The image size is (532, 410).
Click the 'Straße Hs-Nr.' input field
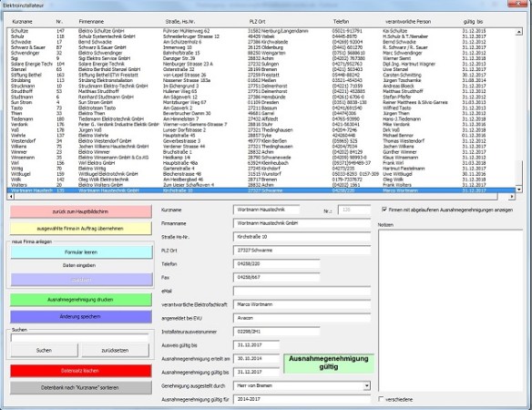[302, 237]
